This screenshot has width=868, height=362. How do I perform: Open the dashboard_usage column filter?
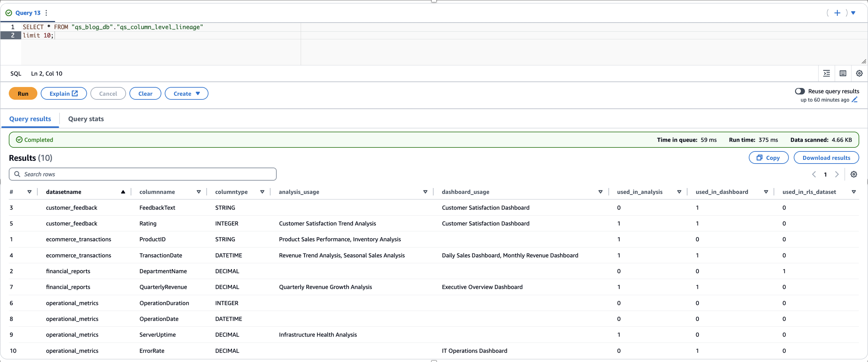[600, 192]
